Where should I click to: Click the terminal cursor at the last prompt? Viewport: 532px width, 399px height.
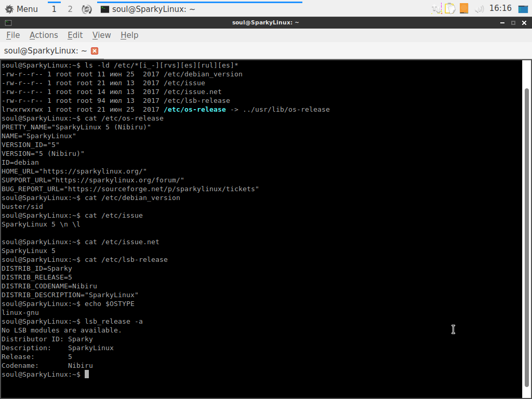coord(87,374)
